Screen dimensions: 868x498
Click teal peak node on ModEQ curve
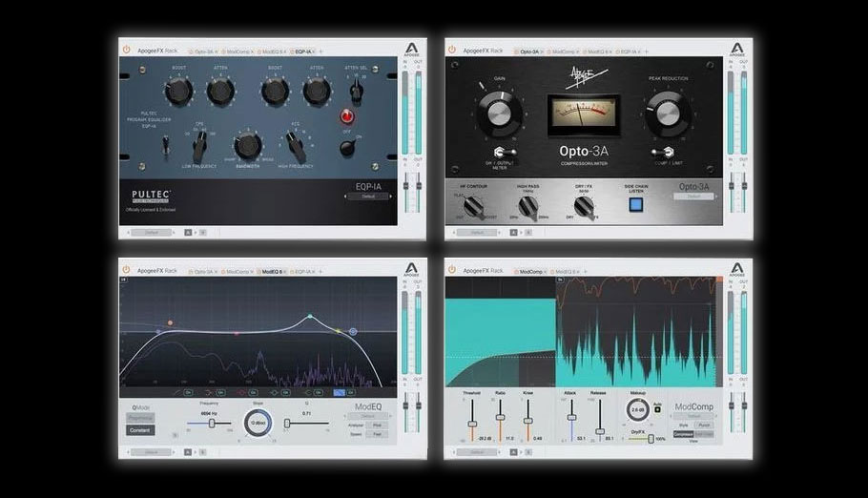(310, 317)
